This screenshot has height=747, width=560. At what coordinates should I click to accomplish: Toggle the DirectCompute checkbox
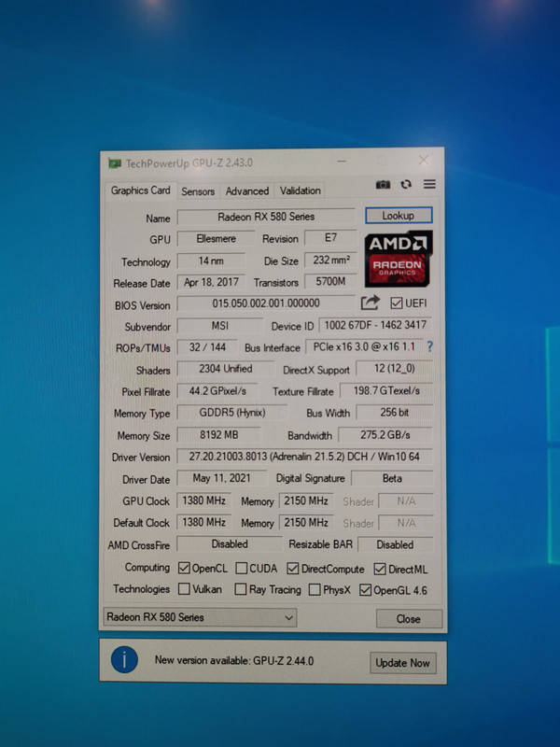(x=293, y=569)
